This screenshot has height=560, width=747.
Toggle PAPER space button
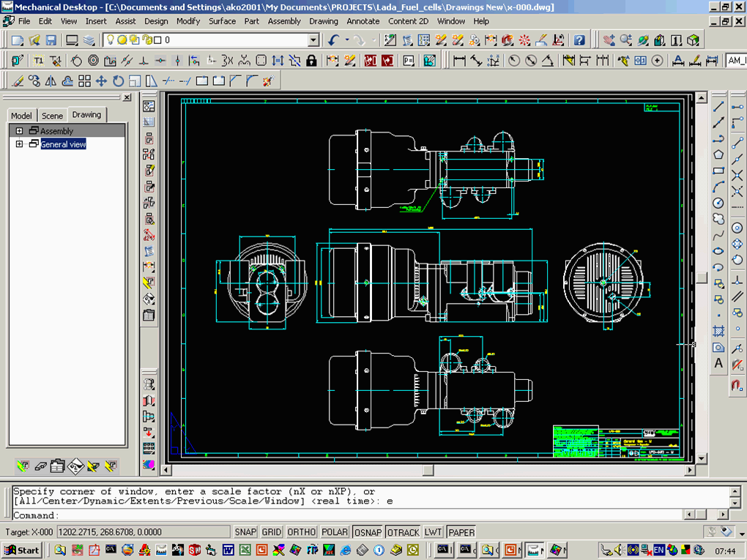(461, 532)
